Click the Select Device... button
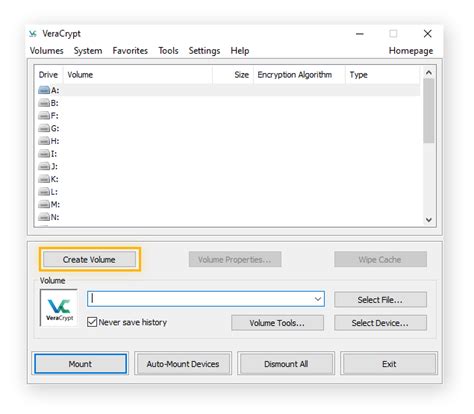 [380, 323]
